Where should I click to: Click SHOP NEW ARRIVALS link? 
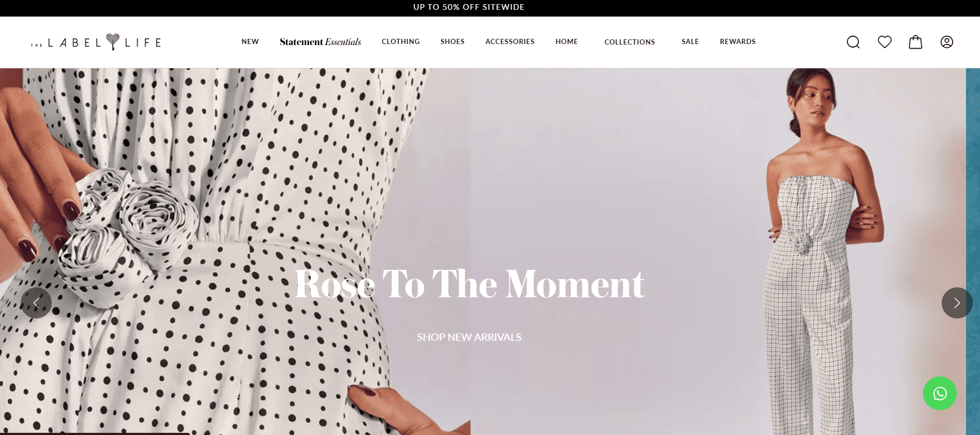click(x=469, y=337)
